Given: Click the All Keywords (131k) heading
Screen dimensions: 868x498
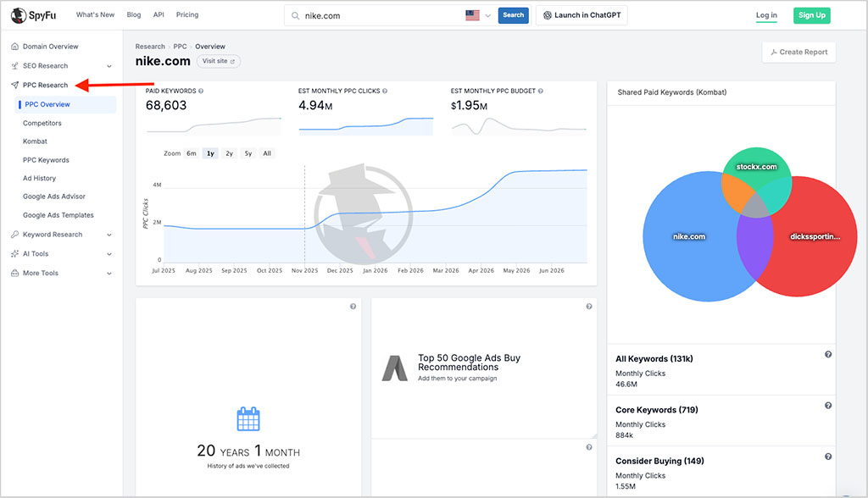Looking at the screenshot, I should 654,359.
